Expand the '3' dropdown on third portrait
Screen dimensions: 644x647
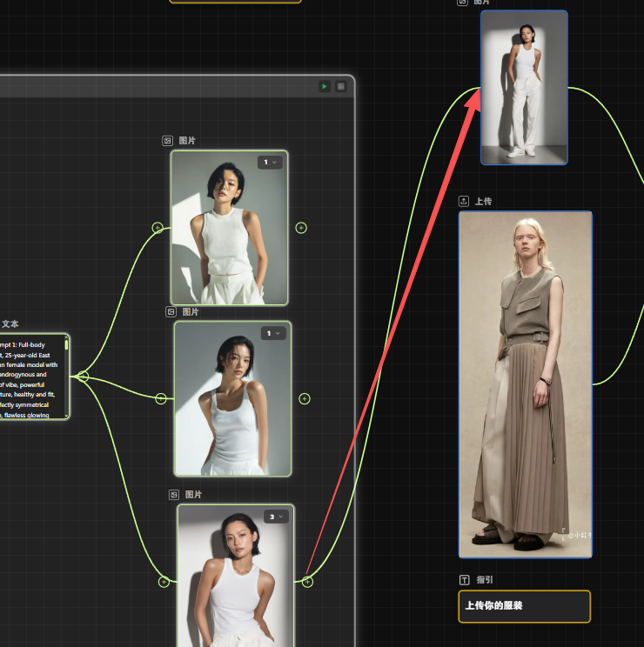(x=276, y=517)
